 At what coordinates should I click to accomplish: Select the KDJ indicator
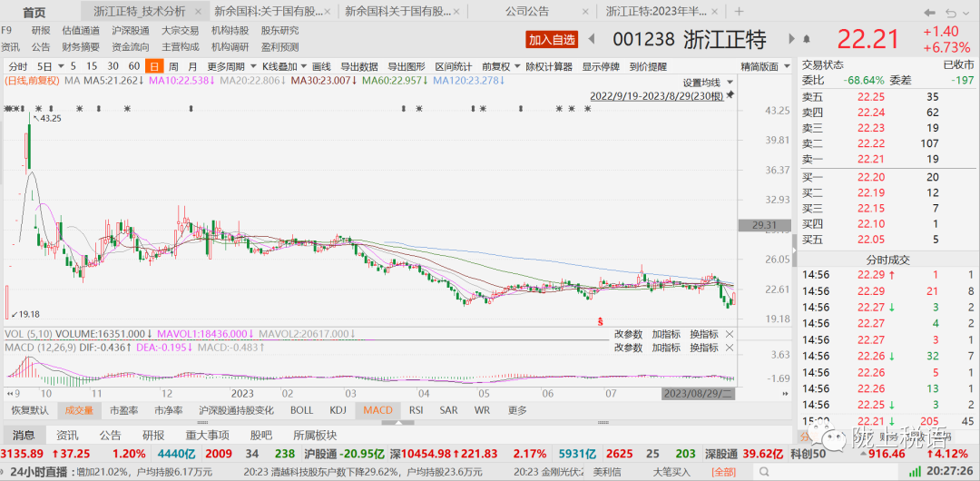[x=338, y=410]
